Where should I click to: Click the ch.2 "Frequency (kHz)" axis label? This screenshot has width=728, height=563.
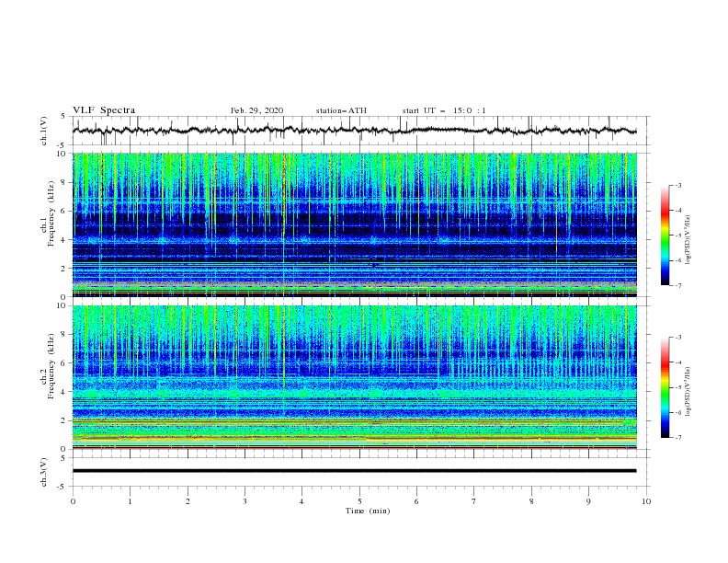click(x=51, y=366)
